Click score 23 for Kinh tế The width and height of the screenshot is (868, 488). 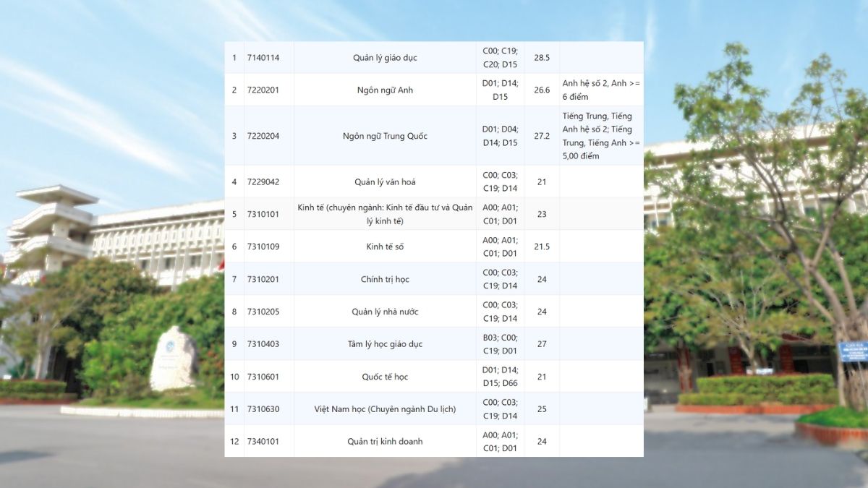542,214
